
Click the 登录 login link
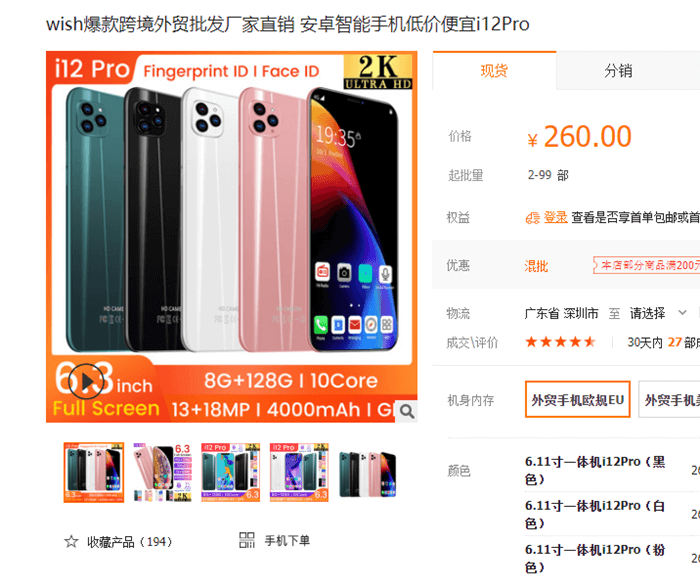pyautogui.click(x=555, y=217)
